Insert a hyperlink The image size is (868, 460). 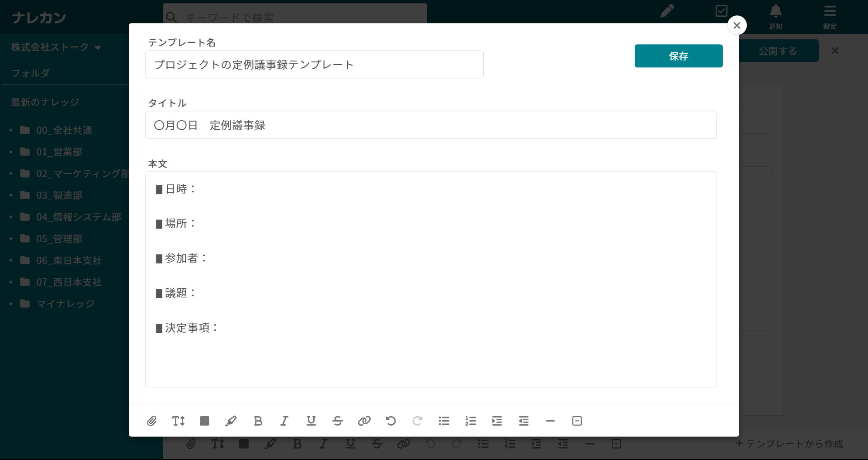(x=364, y=421)
